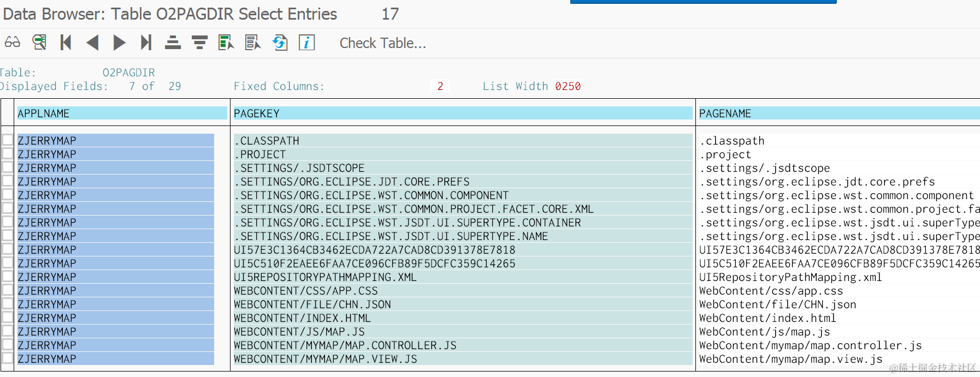Click the PAGENAME column header
This screenshot has width=980, height=377.
[x=839, y=113]
